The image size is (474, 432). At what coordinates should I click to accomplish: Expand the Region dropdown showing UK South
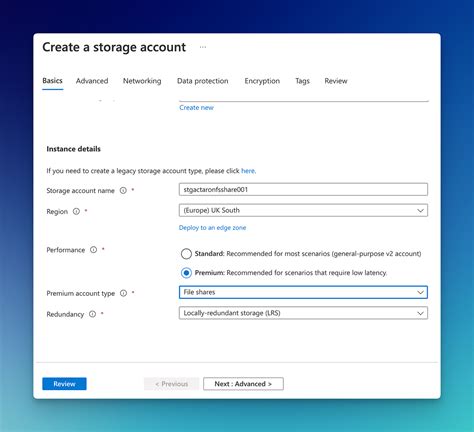(303, 210)
